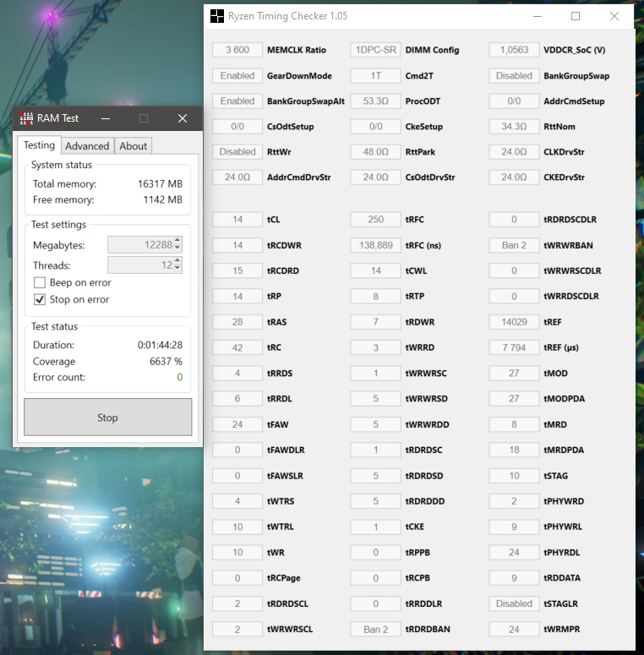Screen dimensions: 644x655
Task: Click the tRFC value 250
Action: pyautogui.click(x=375, y=219)
